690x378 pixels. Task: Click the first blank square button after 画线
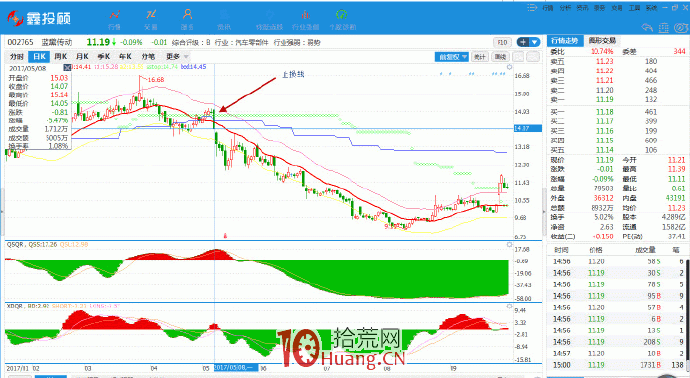[519, 57]
